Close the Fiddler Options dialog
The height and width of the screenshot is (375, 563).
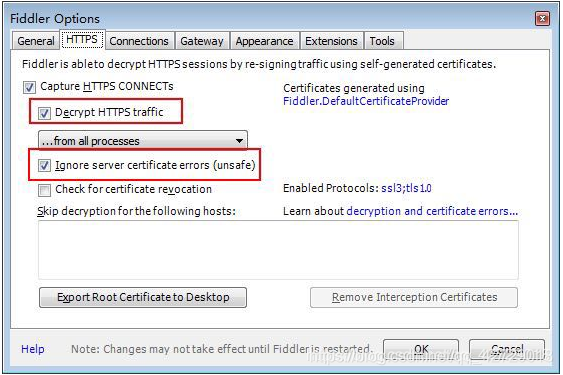tap(542, 18)
